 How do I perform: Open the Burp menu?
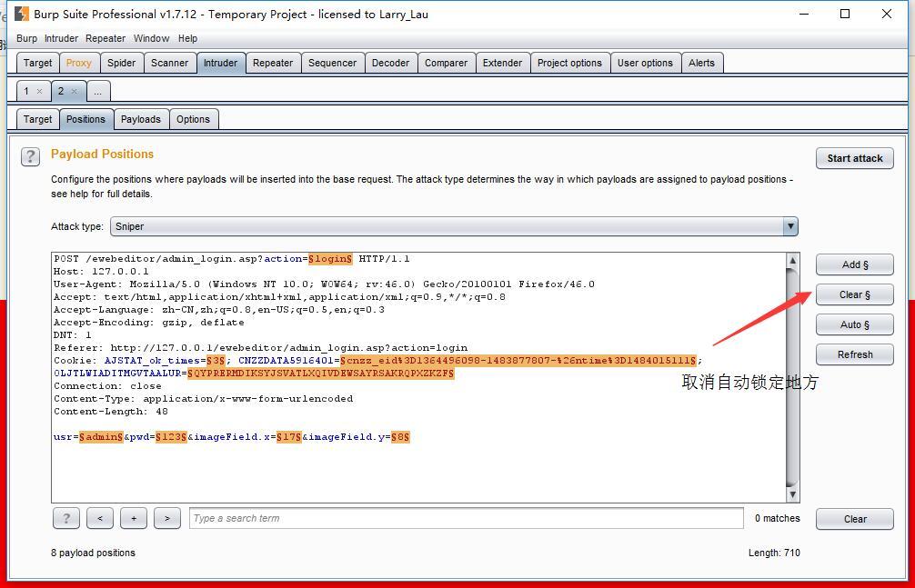click(x=26, y=38)
